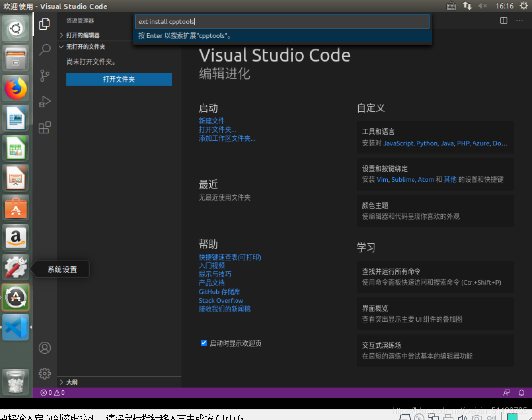Open the Source Control view
Viewport: 532px width, 420px height.
pos(45,76)
